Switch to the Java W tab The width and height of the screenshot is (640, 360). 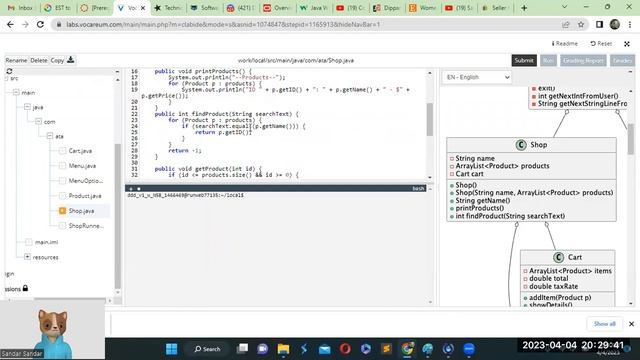313,8
